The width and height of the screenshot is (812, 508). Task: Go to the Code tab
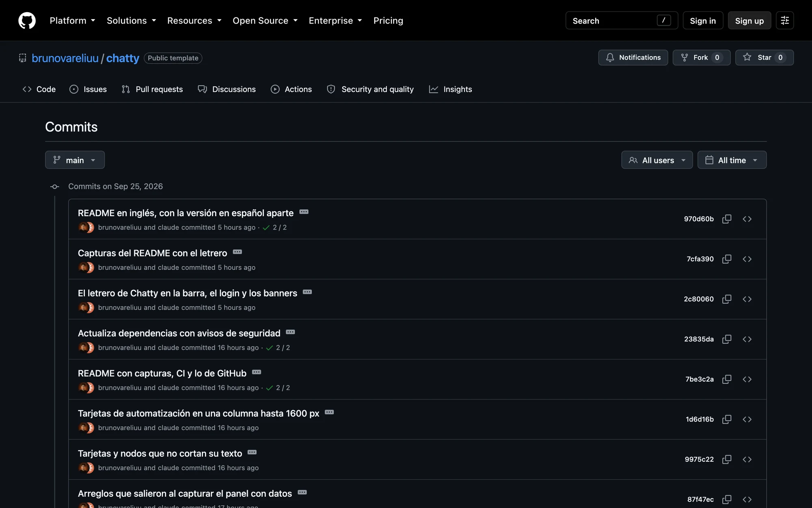39,89
